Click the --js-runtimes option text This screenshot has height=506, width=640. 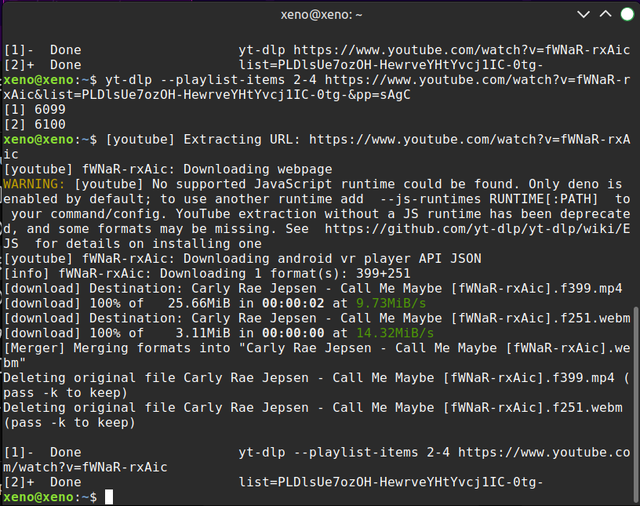(431, 199)
